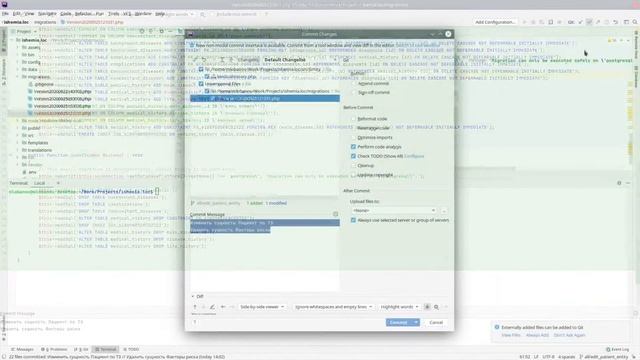Click the edit source pencil in Diff toolbar

tap(212, 307)
